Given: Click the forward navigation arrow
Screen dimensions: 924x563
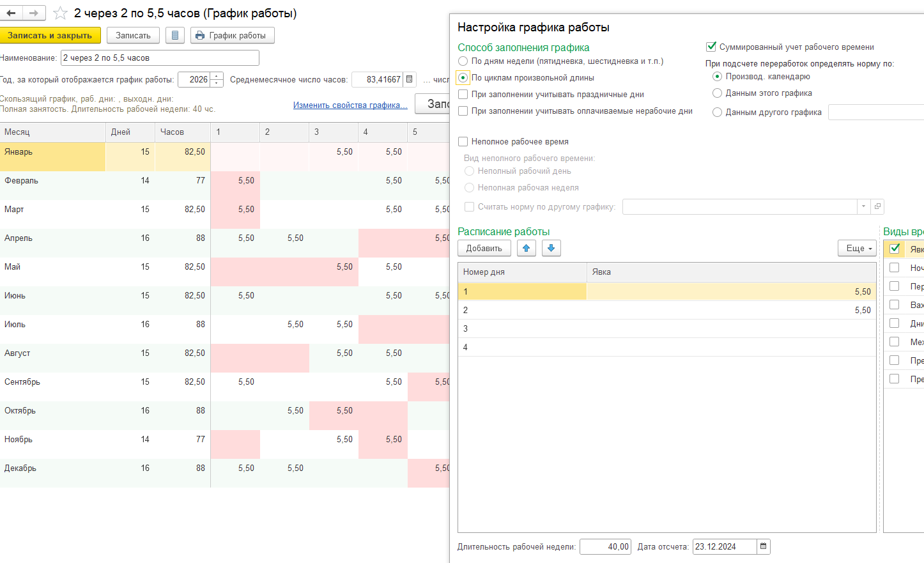Looking at the screenshot, I should (x=34, y=13).
